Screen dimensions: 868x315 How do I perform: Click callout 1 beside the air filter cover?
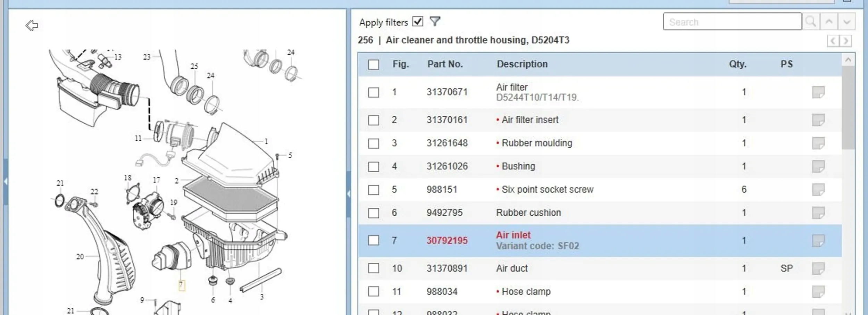(x=266, y=141)
